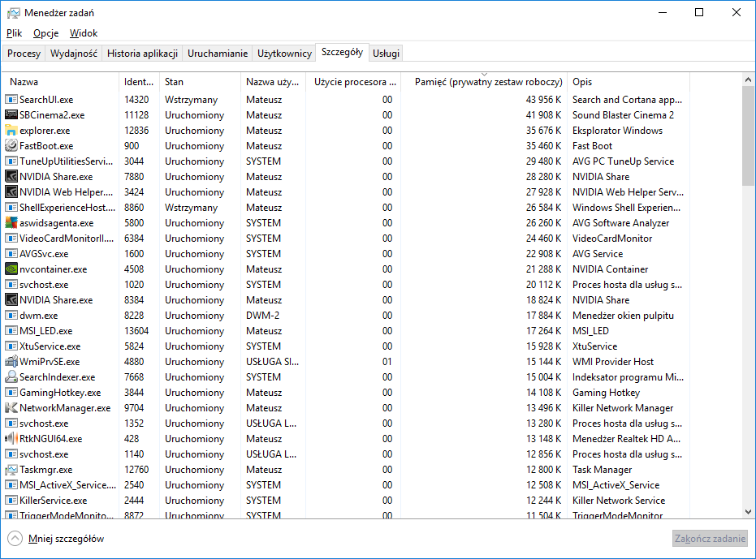The image size is (756, 559).
Task: Select the Indeksator programu Mi... description
Action: 628,377
